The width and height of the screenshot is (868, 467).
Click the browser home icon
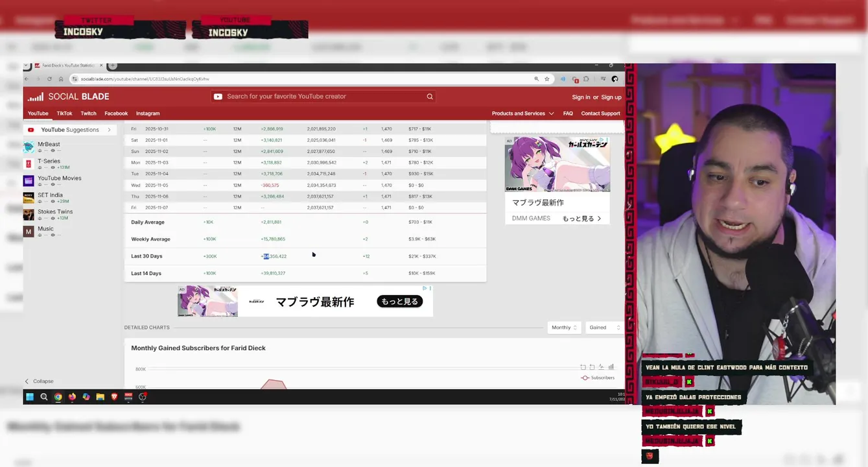61,79
